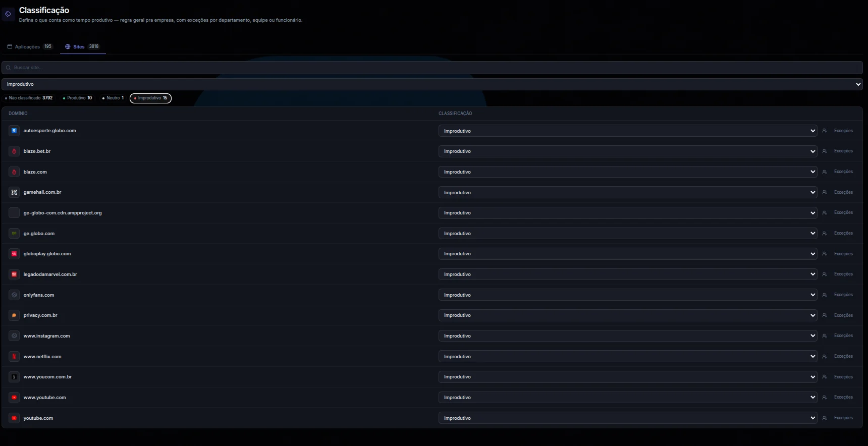The width and height of the screenshot is (868, 446).
Task: Click the www.youcom.com.br favicon
Action: [14, 377]
